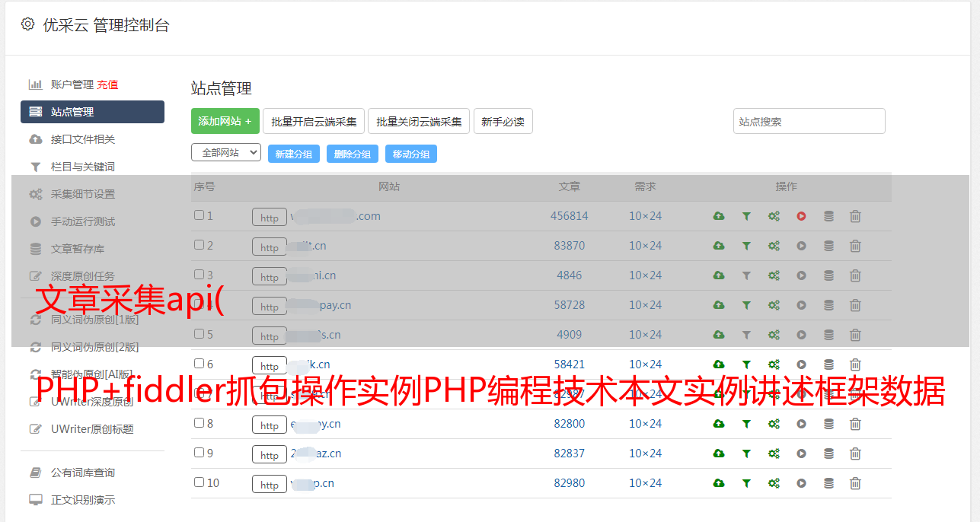Tick the checkbox for site row 1
Image resolution: width=980 pixels, height=522 pixels.
[x=199, y=215]
